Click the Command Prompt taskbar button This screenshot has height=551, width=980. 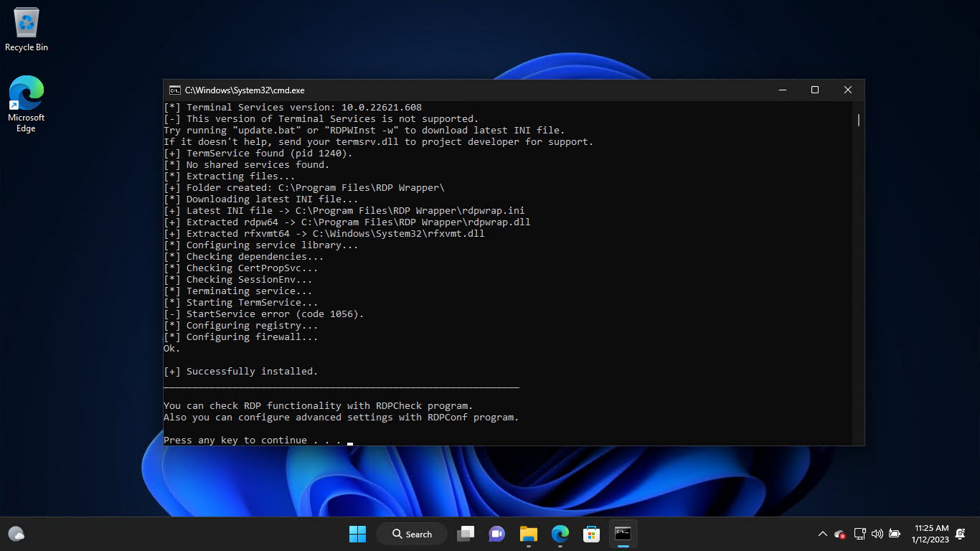coord(623,534)
